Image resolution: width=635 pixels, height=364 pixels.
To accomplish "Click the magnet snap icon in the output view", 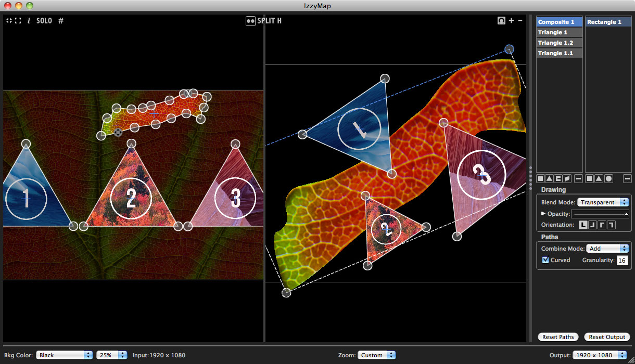I will (501, 21).
